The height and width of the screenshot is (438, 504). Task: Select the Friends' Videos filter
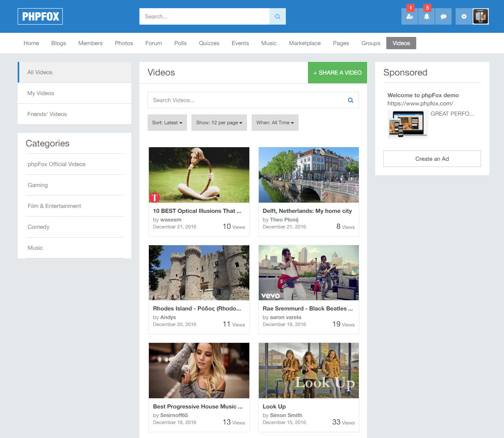click(47, 114)
